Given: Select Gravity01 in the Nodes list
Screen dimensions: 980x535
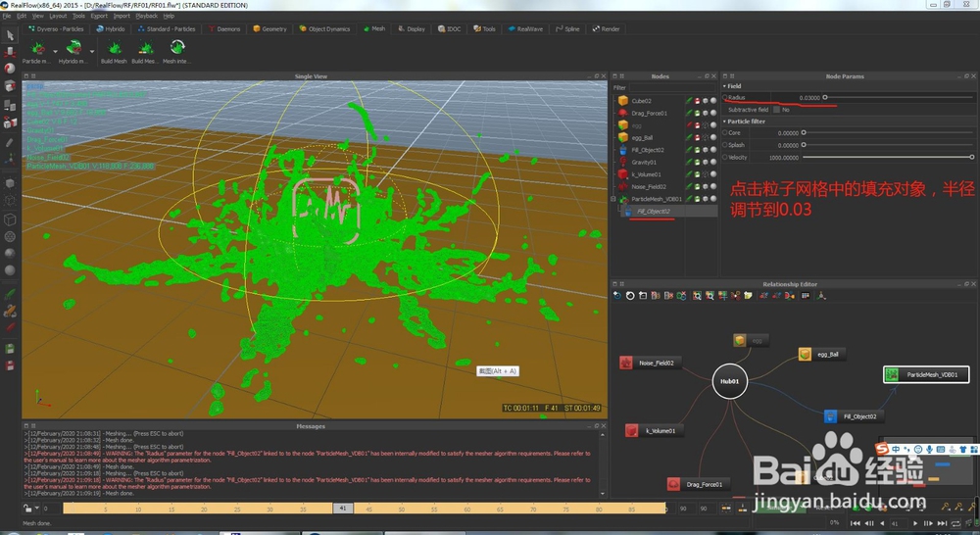Looking at the screenshot, I should (644, 162).
